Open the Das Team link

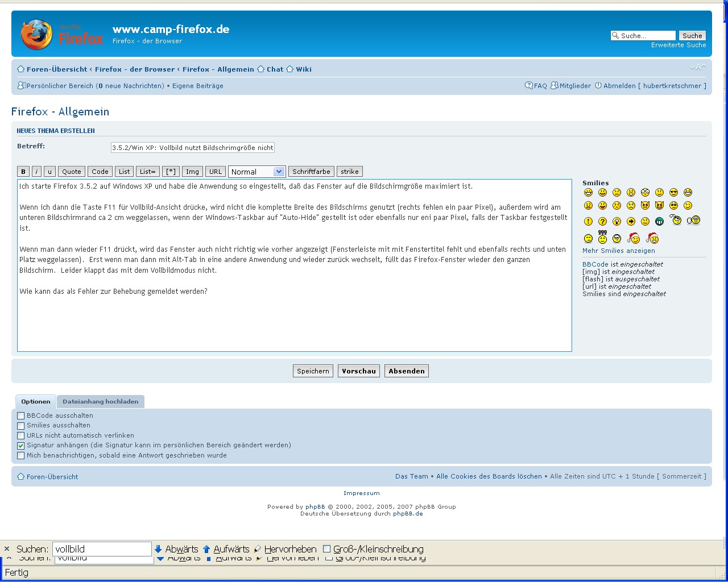click(x=412, y=476)
